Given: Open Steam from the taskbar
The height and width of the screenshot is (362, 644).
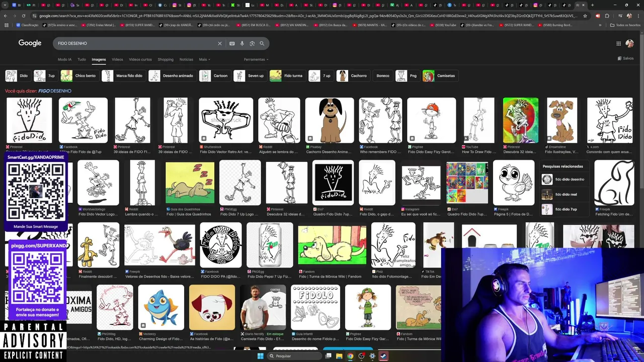Looking at the screenshot, I should click(383, 356).
